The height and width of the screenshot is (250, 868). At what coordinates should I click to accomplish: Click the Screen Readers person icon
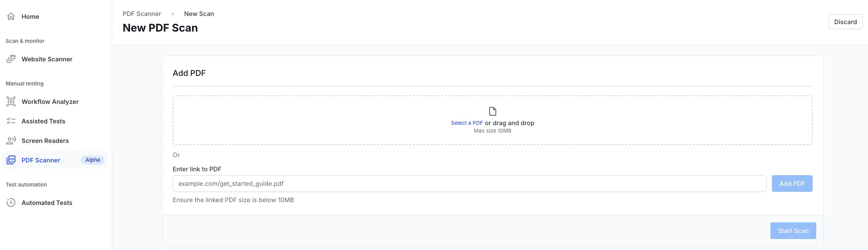[x=11, y=140]
